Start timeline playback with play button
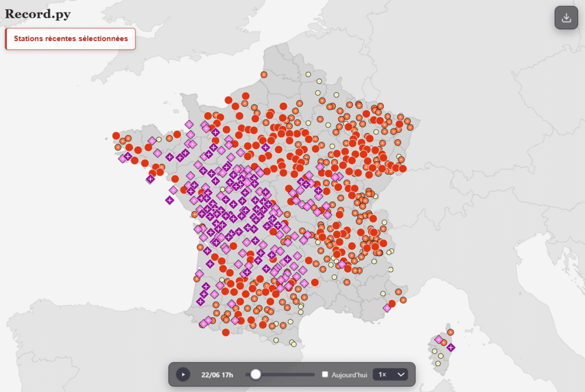 point(183,374)
